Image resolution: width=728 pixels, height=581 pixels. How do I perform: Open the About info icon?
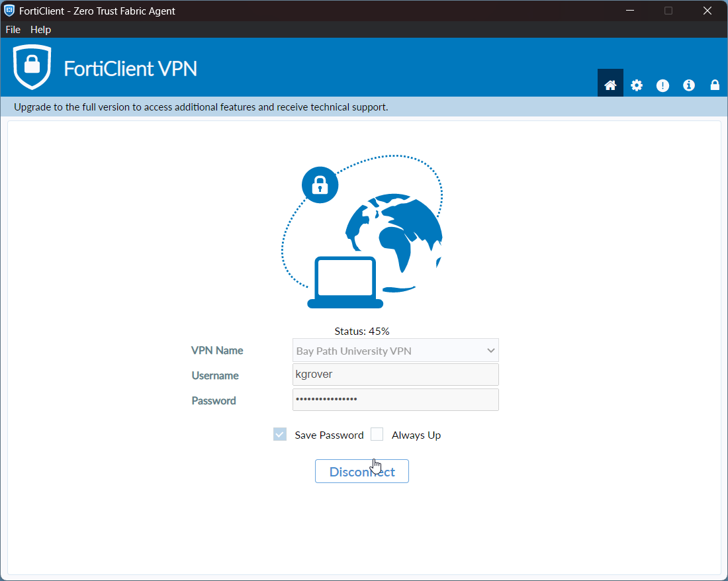[689, 85]
